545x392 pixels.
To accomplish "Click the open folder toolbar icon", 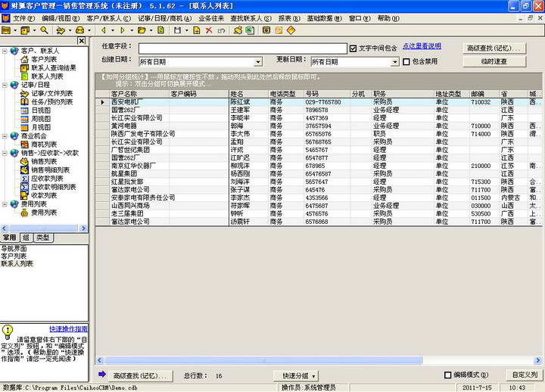I will [142, 30].
